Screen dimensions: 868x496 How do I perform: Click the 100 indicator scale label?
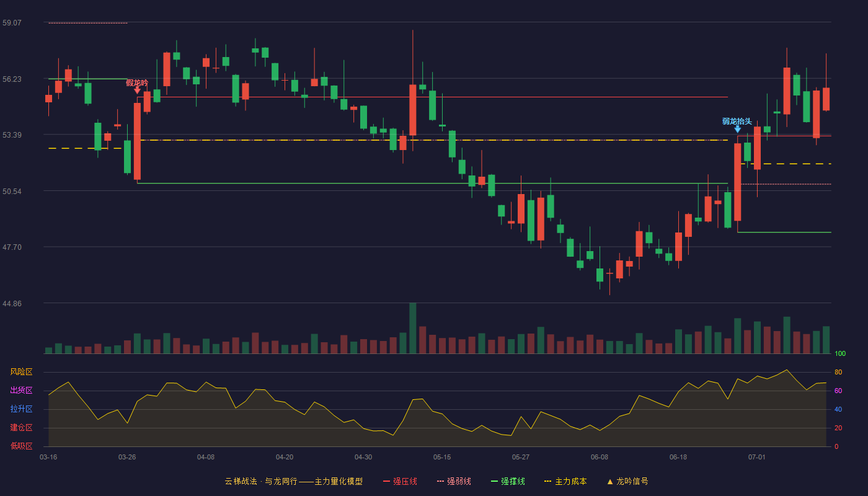pos(840,354)
